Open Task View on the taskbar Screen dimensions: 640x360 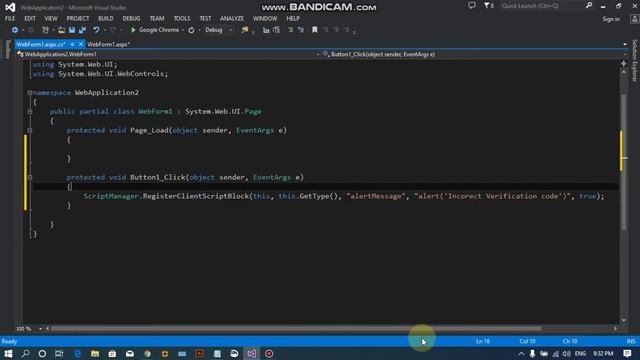click(x=59, y=353)
